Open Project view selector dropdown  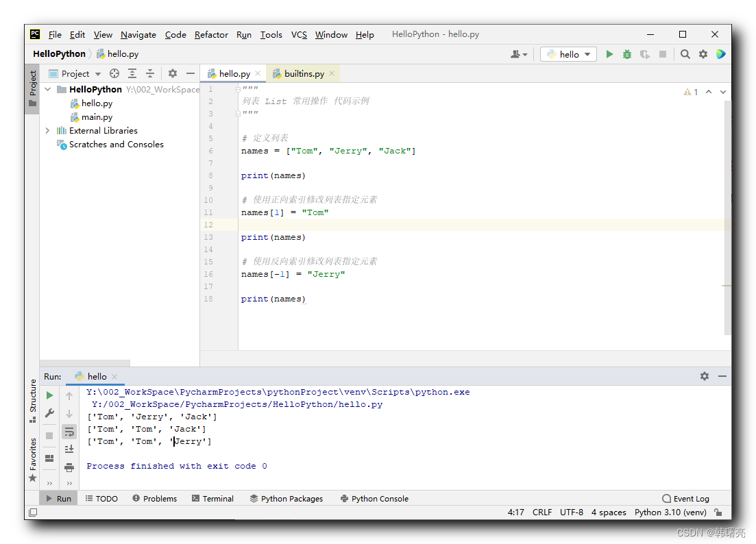(x=75, y=73)
